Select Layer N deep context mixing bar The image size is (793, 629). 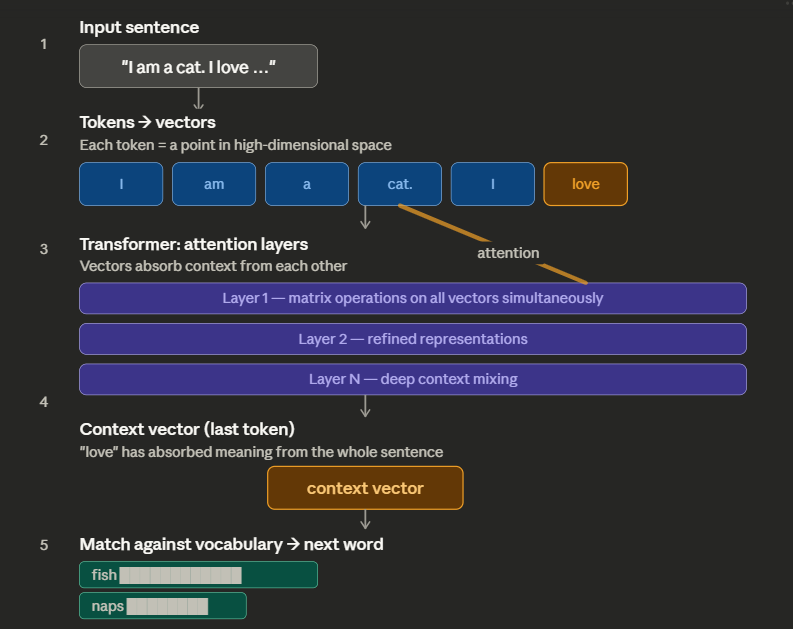point(413,379)
